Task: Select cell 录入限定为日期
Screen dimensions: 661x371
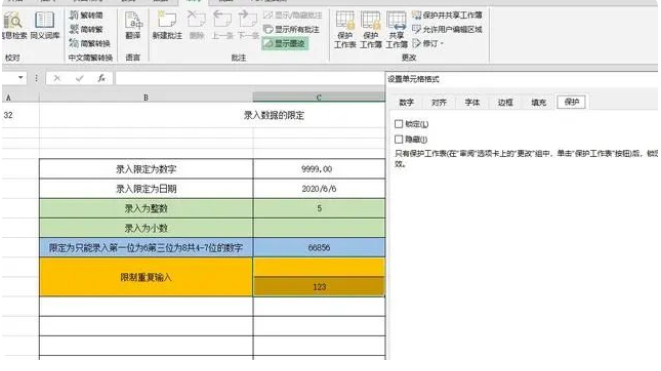Action: click(x=146, y=188)
